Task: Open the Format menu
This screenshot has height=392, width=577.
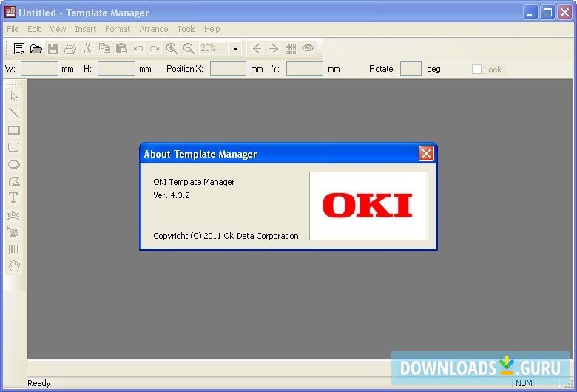Action: [118, 29]
